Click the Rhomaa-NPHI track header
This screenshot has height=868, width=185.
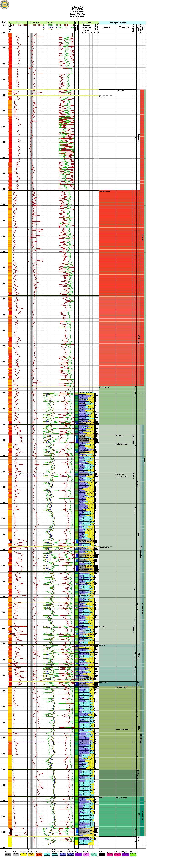[x=87, y=23]
